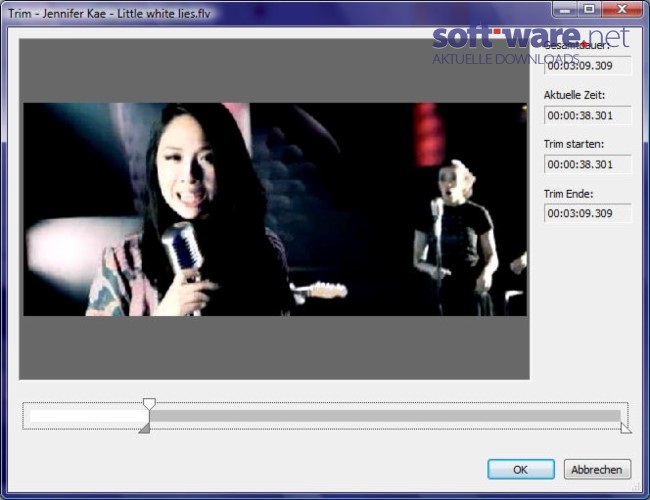
Task: Click the Gesamtdauer field showing 00:03:09.309
Action: pyautogui.click(x=587, y=66)
